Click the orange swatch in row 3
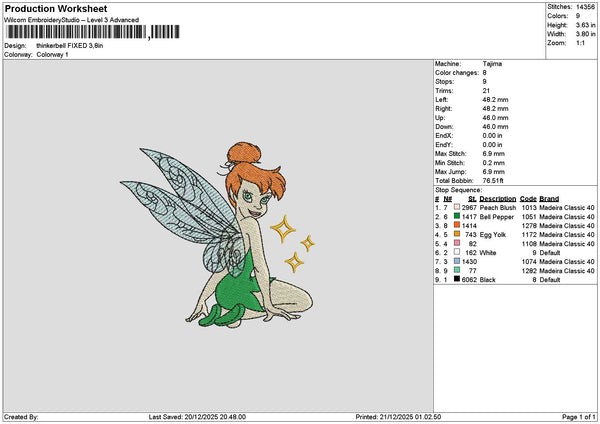 pyautogui.click(x=457, y=225)
